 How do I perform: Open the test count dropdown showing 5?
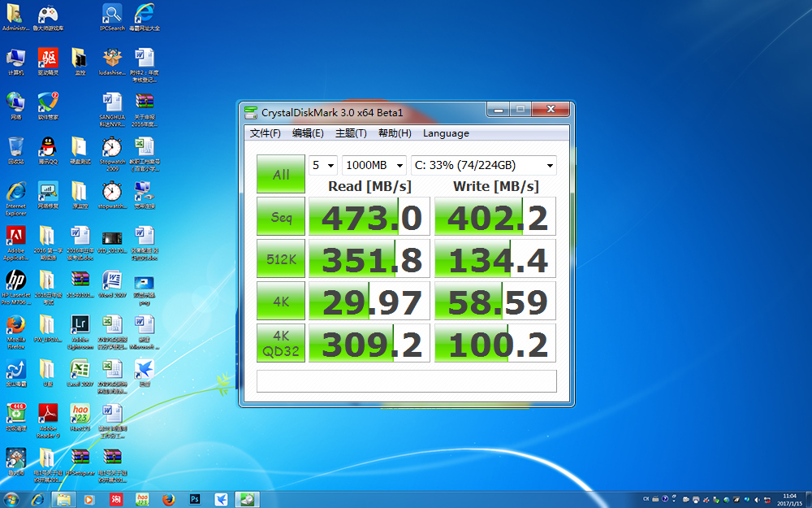[322, 165]
